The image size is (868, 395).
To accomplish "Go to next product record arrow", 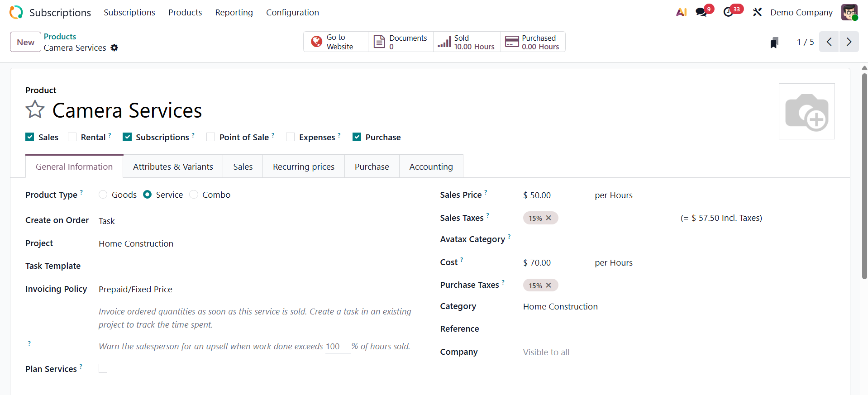I will 849,42.
